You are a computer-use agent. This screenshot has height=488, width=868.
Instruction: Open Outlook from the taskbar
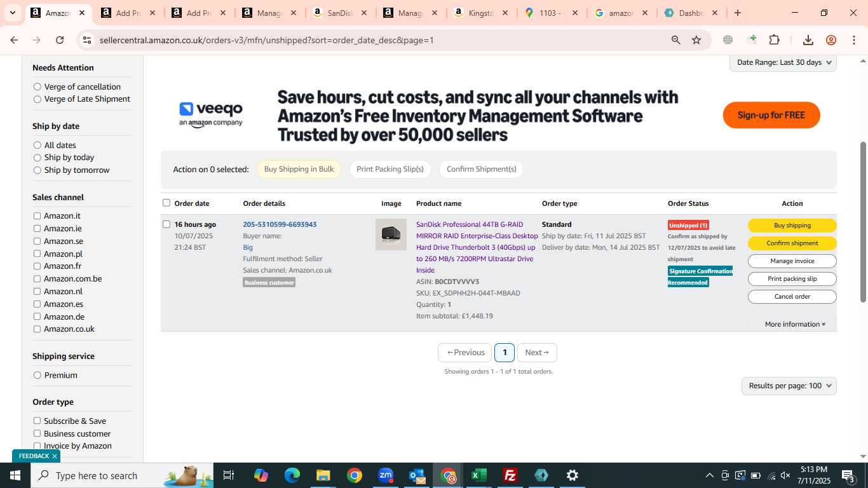[417, 475]
